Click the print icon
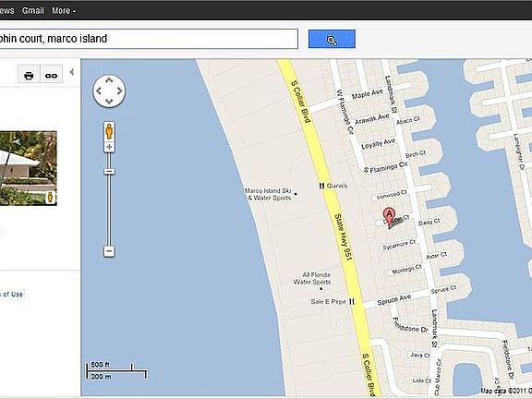 point(29,75)
